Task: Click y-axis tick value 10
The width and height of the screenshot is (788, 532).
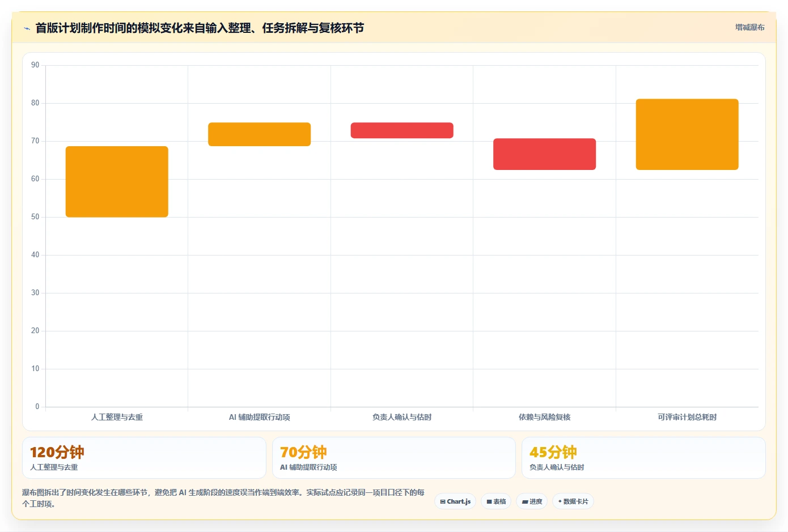Action: click(x=35, y=369)
